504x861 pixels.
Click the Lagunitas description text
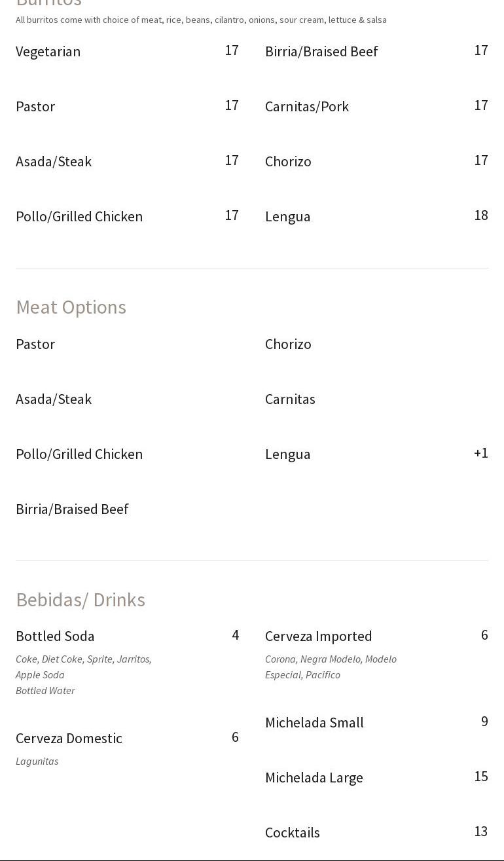pyautogui.click(x=37, y=761)
